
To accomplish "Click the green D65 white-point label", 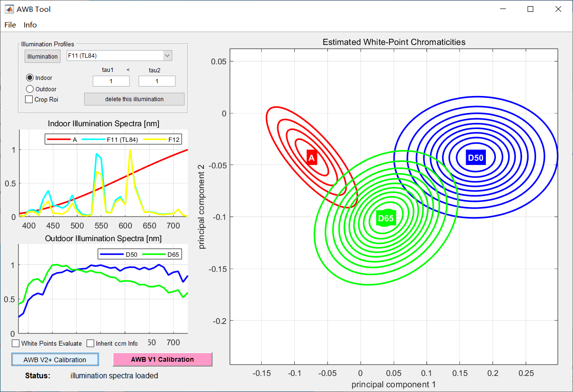I will [386, 218].
